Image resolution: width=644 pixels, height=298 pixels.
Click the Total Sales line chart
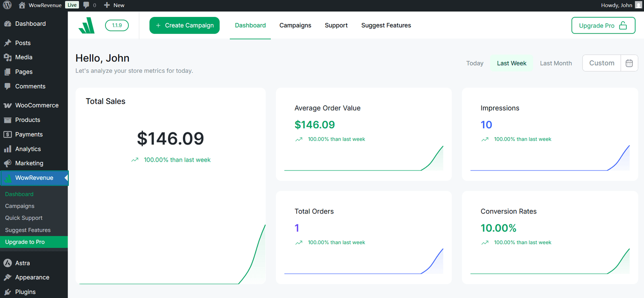pos(172,254)
